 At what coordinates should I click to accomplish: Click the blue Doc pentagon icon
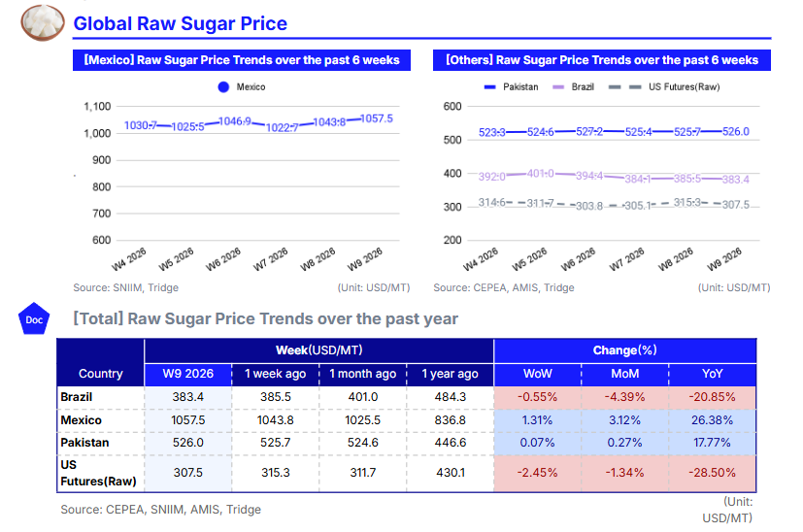[34, 319]
